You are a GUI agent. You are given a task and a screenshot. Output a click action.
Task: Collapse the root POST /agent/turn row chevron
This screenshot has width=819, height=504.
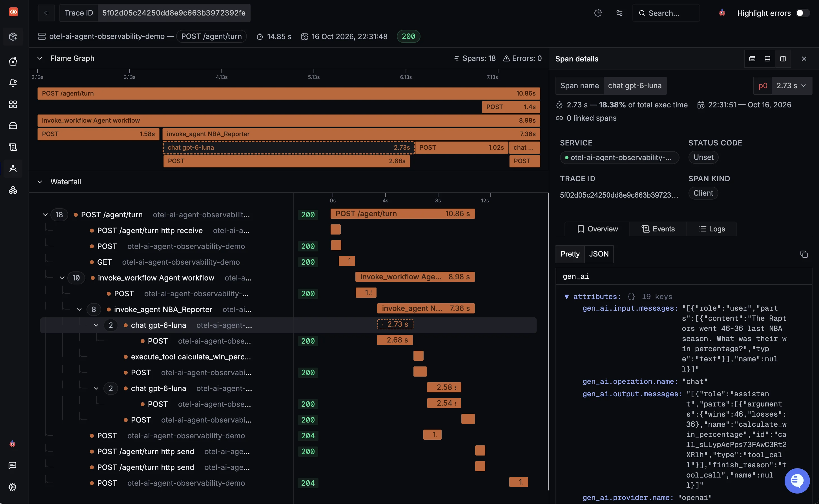pyautogui.click(x=45, y=215)
